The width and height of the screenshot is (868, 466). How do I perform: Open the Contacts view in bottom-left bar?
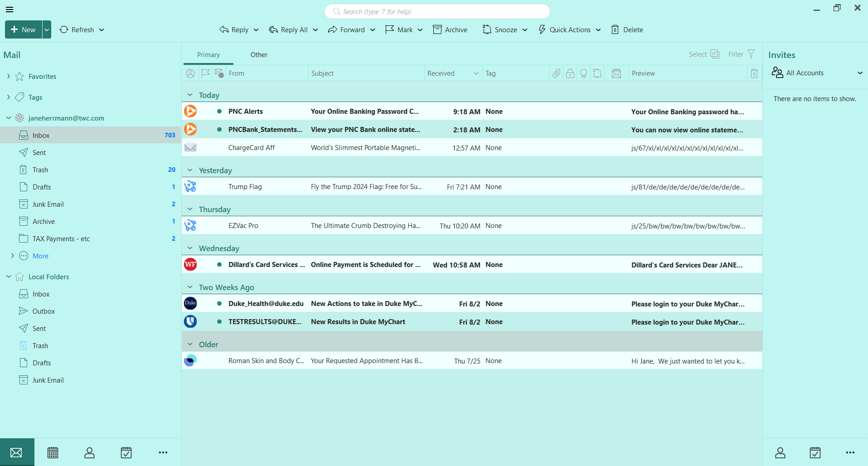[90, 452]
